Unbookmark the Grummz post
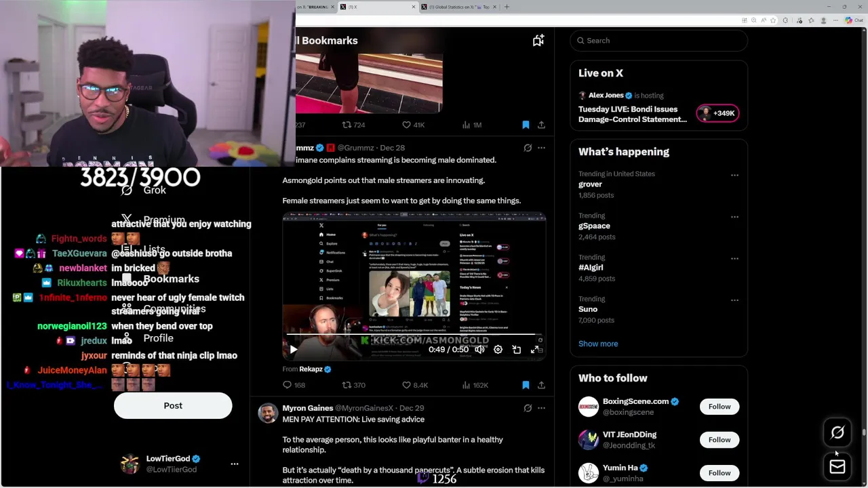Screen dimensions: 868x488 pos(526,385)
